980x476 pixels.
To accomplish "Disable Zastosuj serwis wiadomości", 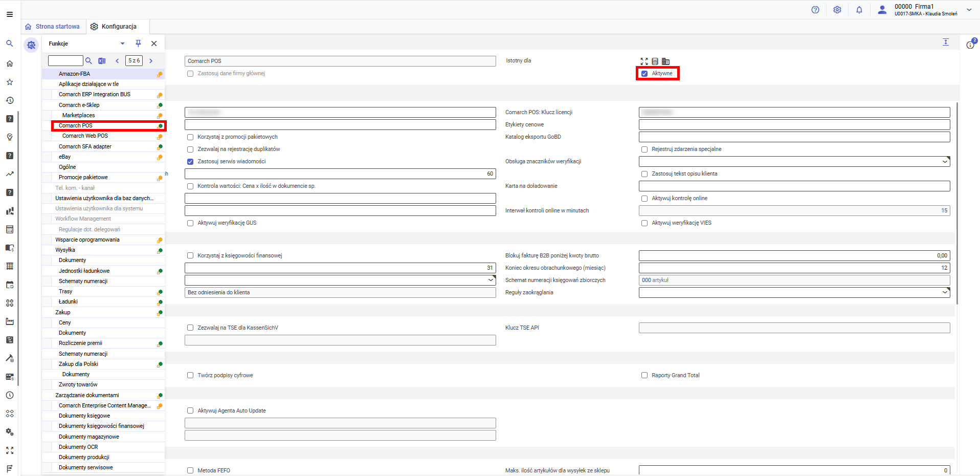I will coord(190,162).
